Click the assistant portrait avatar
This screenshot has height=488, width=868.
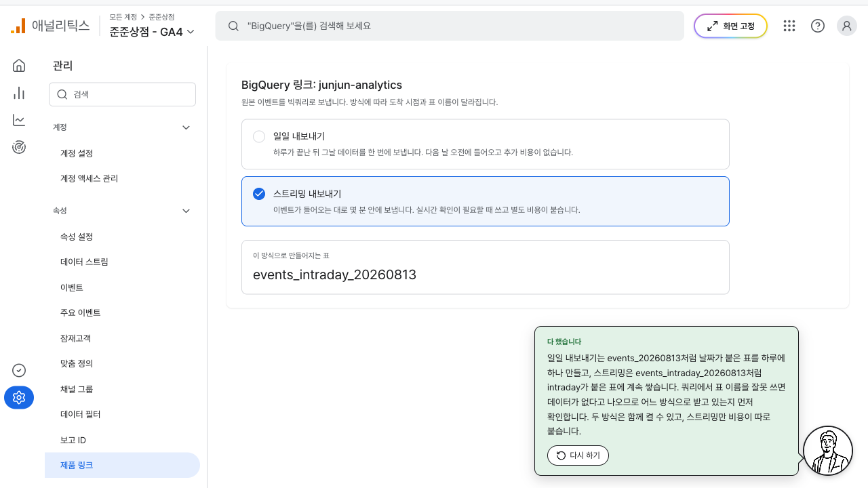pos(827,451)
